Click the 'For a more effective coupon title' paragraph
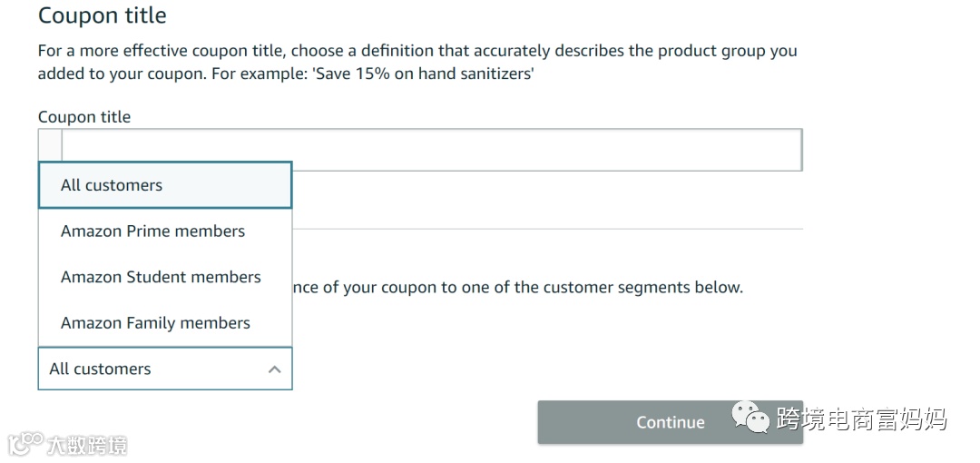Screen dimensions: 980x463 (417, 52)
